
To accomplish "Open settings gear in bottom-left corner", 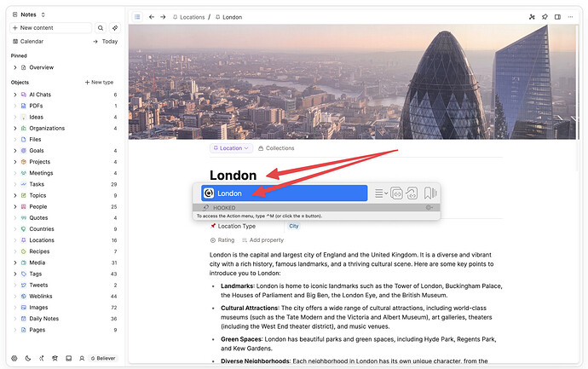I will [14, 358].
